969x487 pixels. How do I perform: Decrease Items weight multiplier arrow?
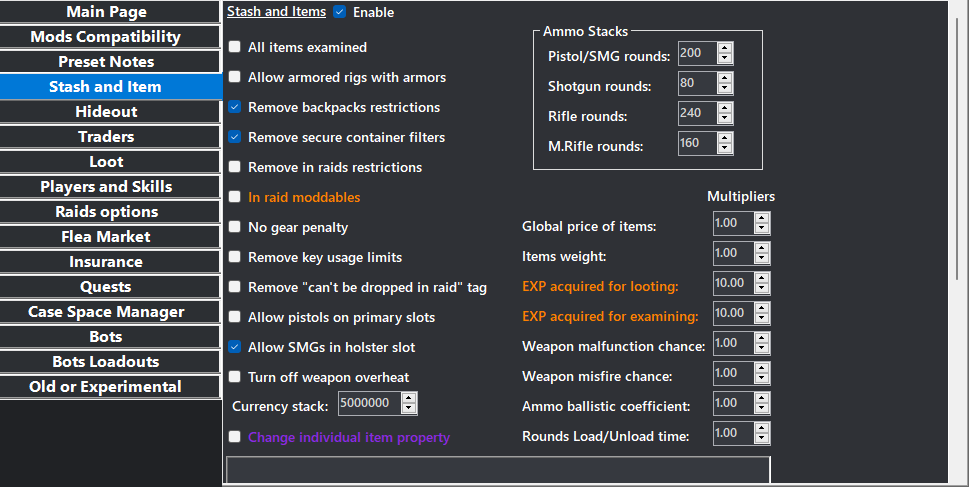pyautogui.click(x=761, y=259)
